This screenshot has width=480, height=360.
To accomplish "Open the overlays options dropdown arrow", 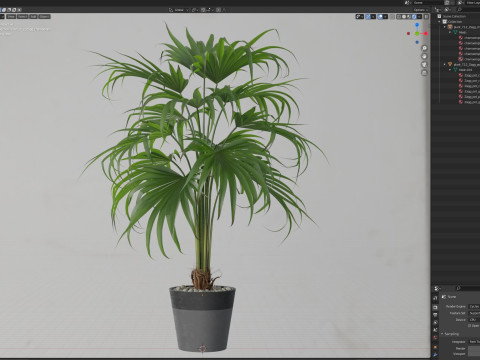I will click(385, 16).
